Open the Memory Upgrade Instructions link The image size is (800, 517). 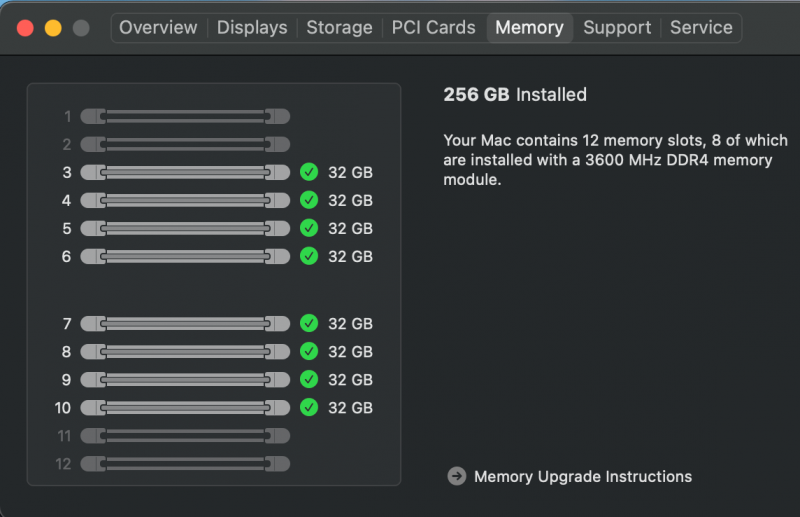tap(583, 477)
